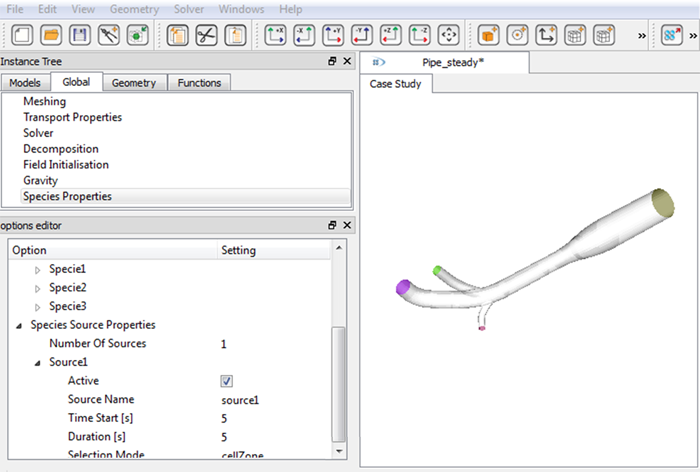Select Transport Properties in the tree
The width and height of the screenshot is (700, 472).
[72, 117]
